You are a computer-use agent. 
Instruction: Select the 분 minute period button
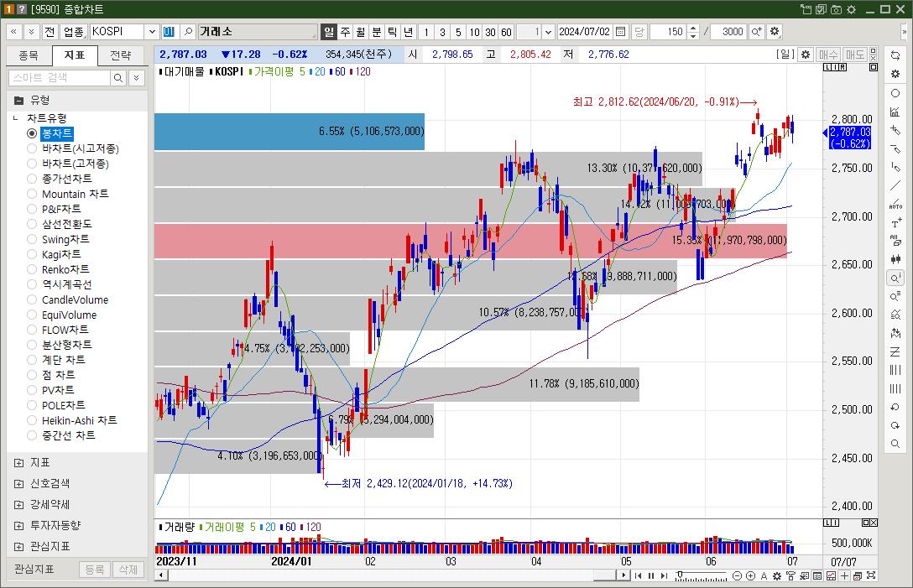(x=377, y=31)
